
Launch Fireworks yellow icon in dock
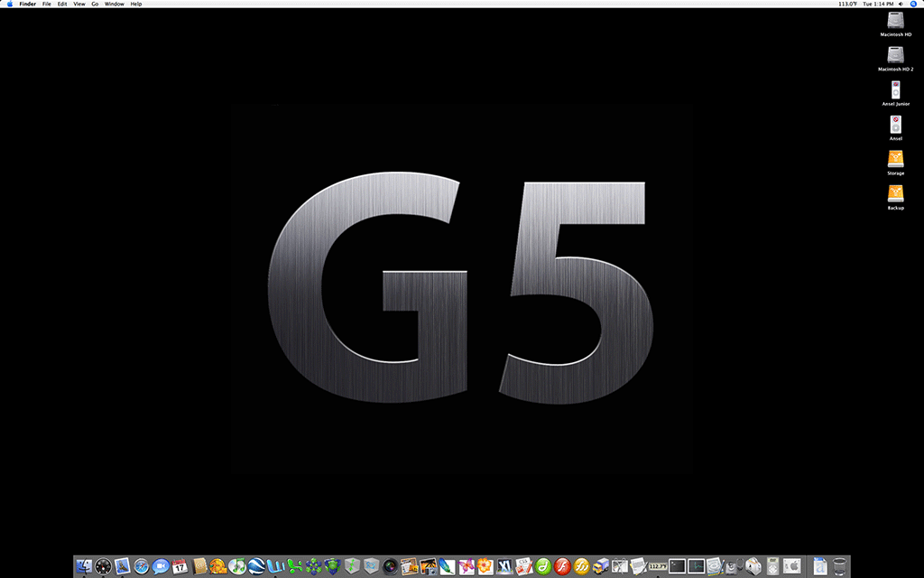(581, 567)
